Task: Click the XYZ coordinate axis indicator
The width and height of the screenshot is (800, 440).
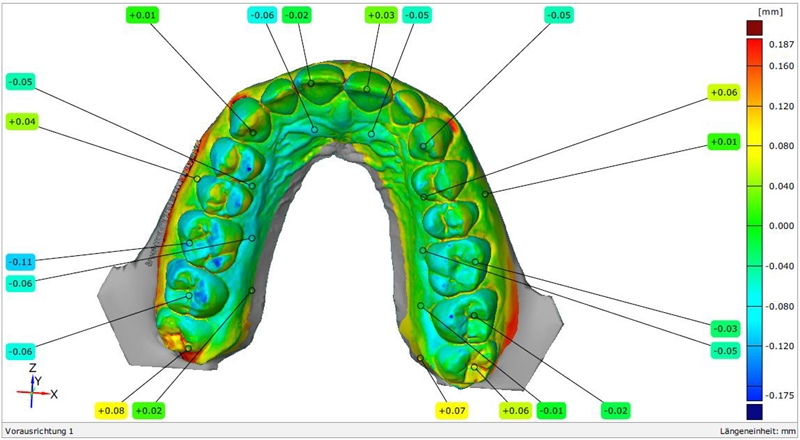Action: tap(38, 384)
